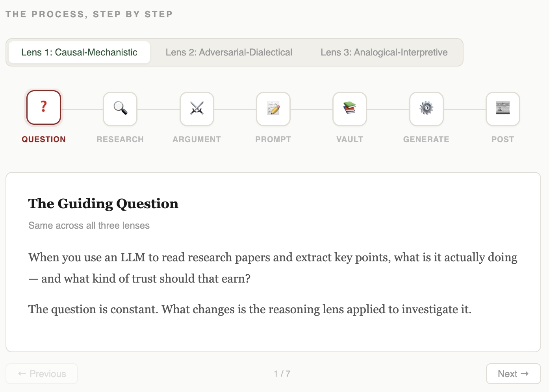
Task: Go to the Prompt notepad icon
Action: coord(273,109)
